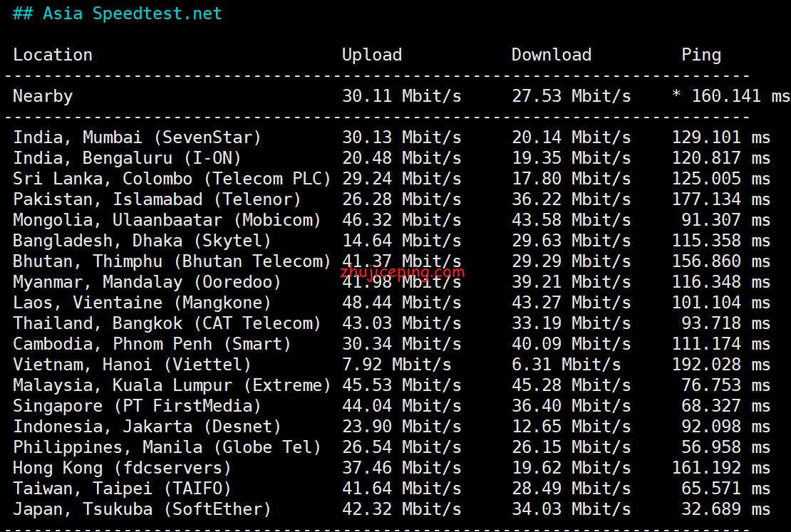Click the Download column header
Screen dimensions: 791x532
[552, 54]
